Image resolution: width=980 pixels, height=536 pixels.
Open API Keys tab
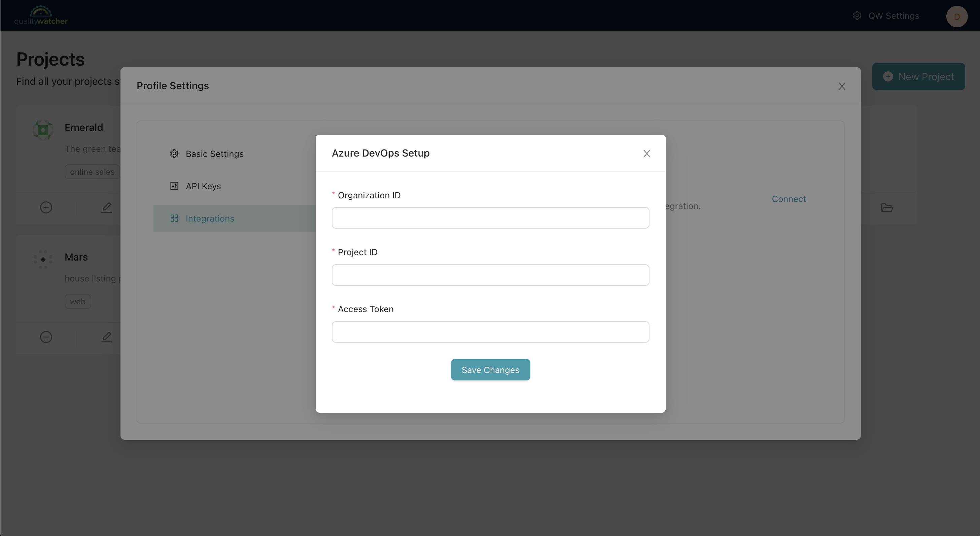[234, 186]
